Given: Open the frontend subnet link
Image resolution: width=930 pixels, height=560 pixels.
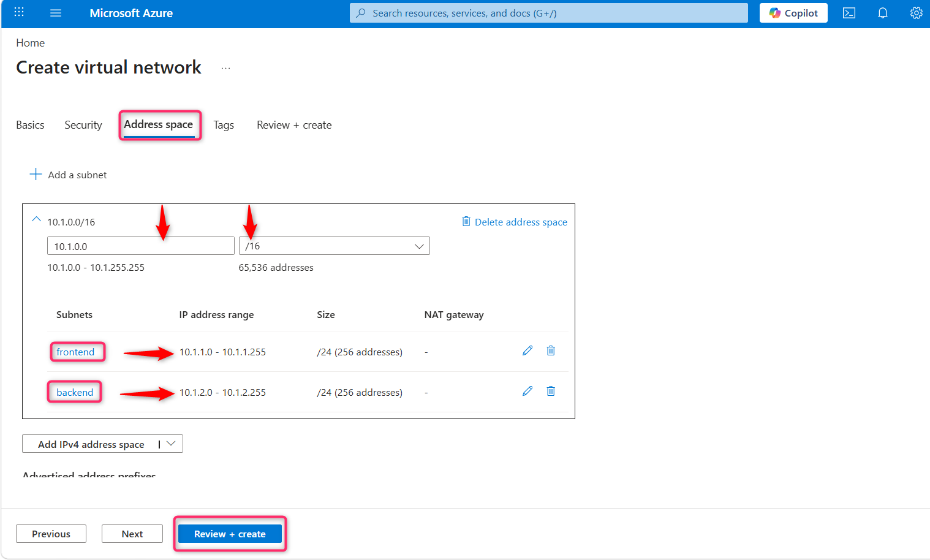Looking at the screenshot, I should click(x=75, y=352).
